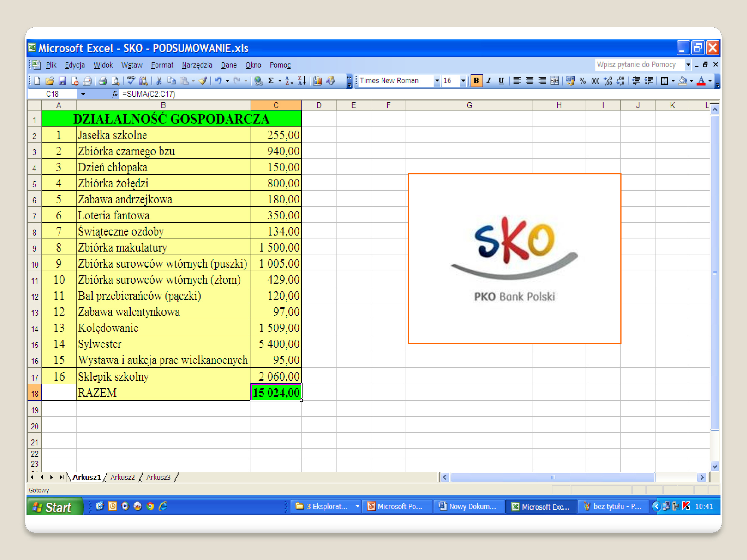Click the Open folder icon
This screenshot has height=560, width=747.
point(50,81)
